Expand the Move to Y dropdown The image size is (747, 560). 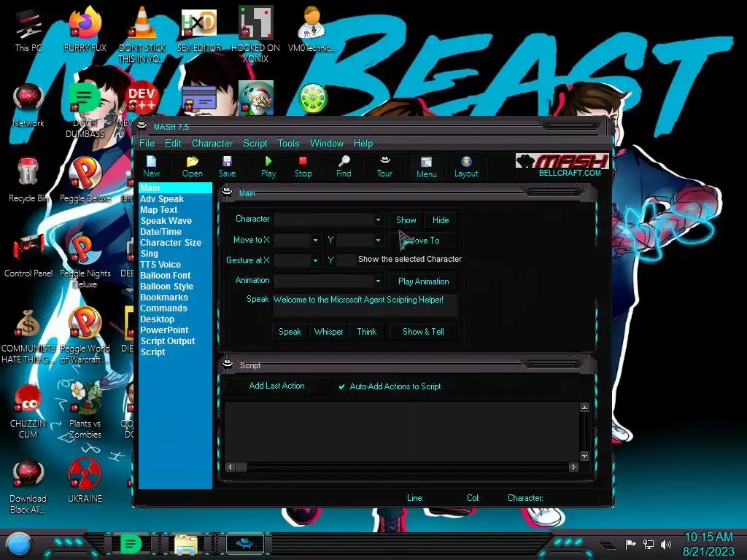pyautogui.click(x=378, y=240)
